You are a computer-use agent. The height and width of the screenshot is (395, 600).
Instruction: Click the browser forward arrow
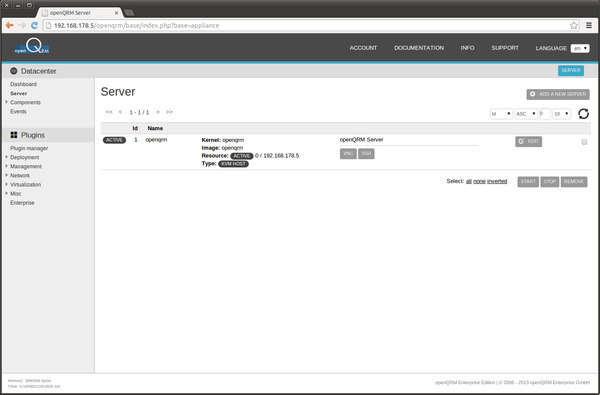pyautogui.click(x=22, y=25)
